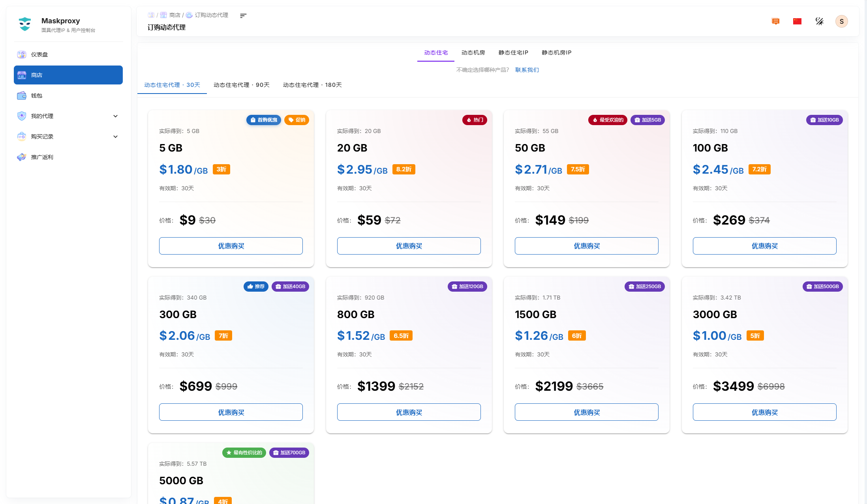
Task: Open 仪表盘 in the sidebar
Action: click(68, 54)
